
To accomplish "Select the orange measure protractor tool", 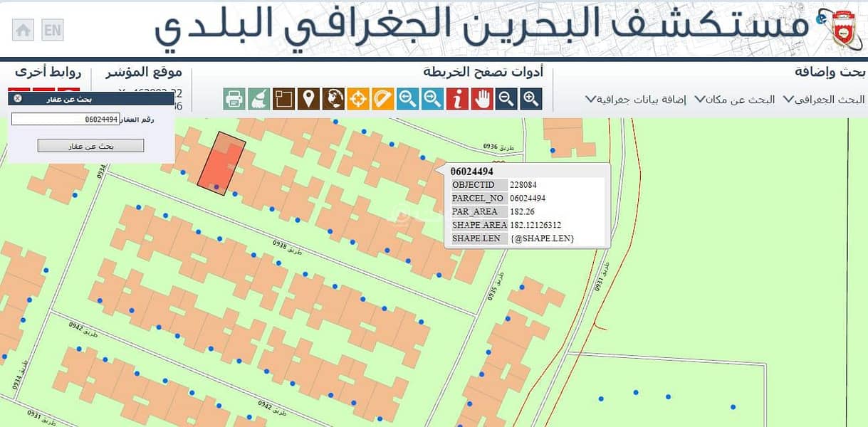I will pyautogui.click(x=382, y=99).
